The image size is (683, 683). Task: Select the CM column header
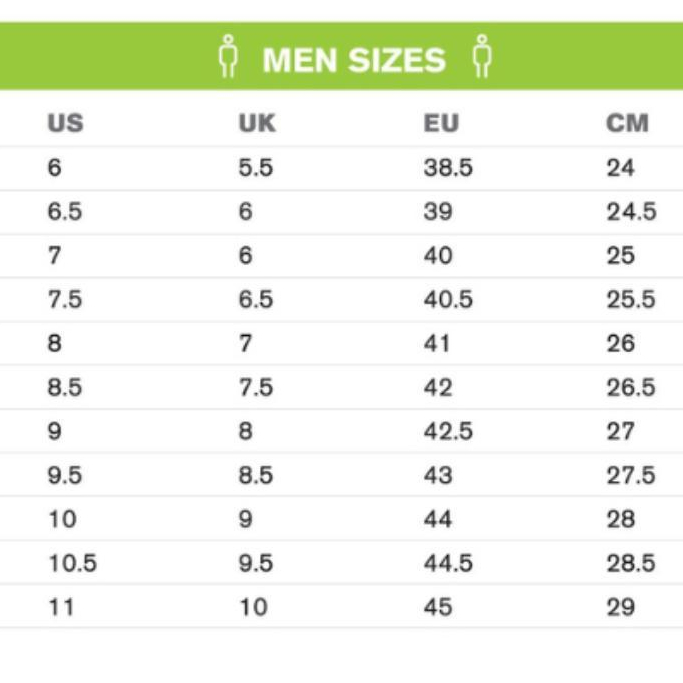(627, 124)
